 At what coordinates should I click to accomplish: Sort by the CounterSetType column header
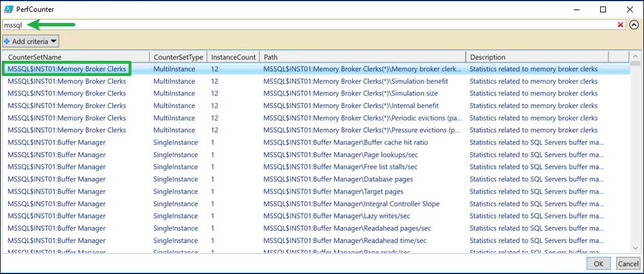pyautogui.click(x=179, y=57)
